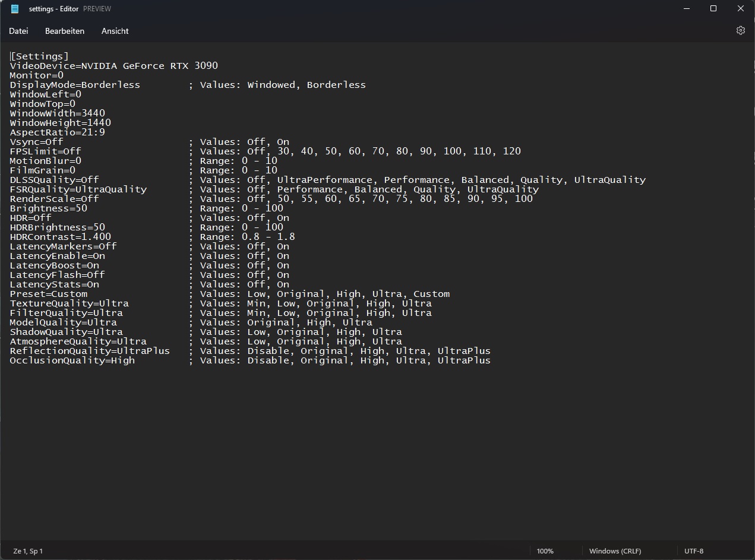Click the TextureQuality=Ultra text
The height and width of the screenshot is (560, 755).
point(70,303)
